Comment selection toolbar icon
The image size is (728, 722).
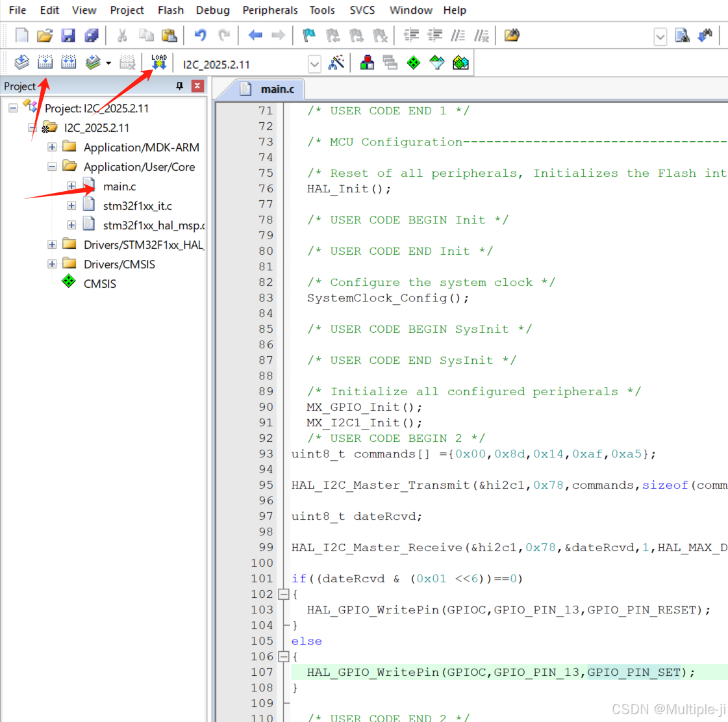click(458, 35)
